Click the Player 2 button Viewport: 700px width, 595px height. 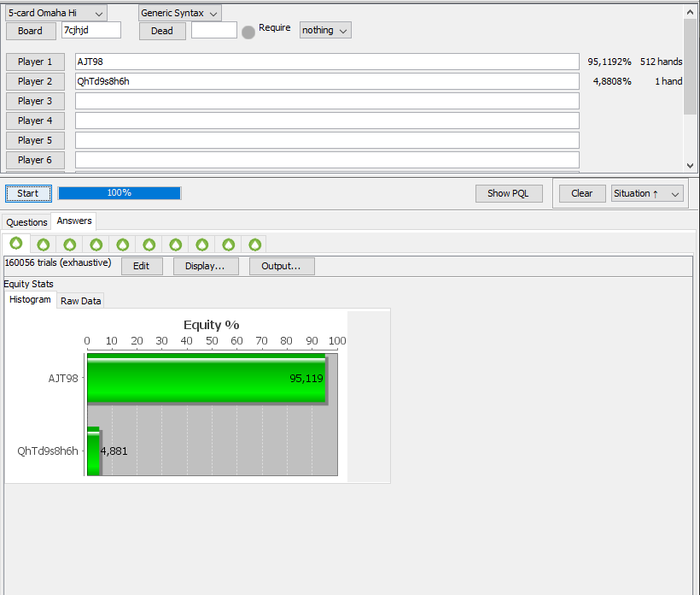pyautogui.click(x=35, y=81)
